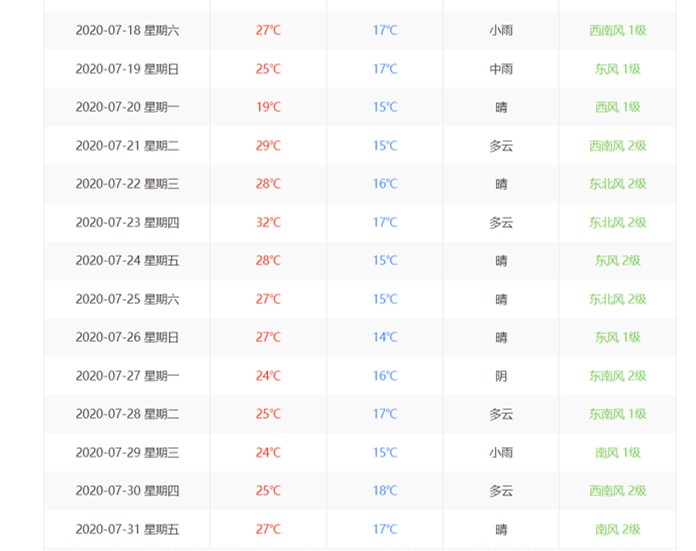This screenshot has width=696, height=551.
Task: Select the 18℃ low temperature on 07-30
Action: [x=385, y=491]
